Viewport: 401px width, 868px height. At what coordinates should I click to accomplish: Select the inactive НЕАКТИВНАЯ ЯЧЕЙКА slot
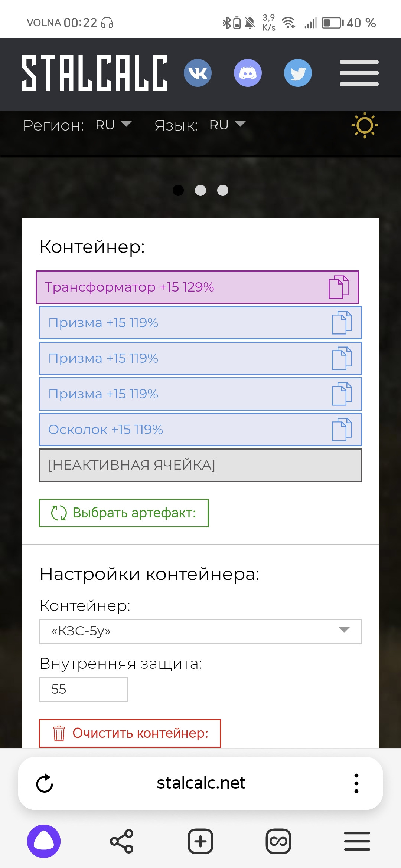click(x=200, y=465)
